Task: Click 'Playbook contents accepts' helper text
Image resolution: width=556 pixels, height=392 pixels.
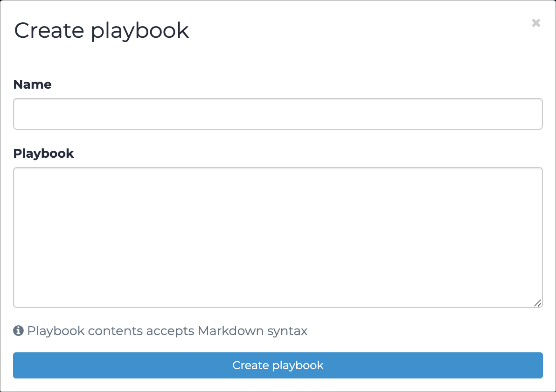Action: (x=111, y=330)
